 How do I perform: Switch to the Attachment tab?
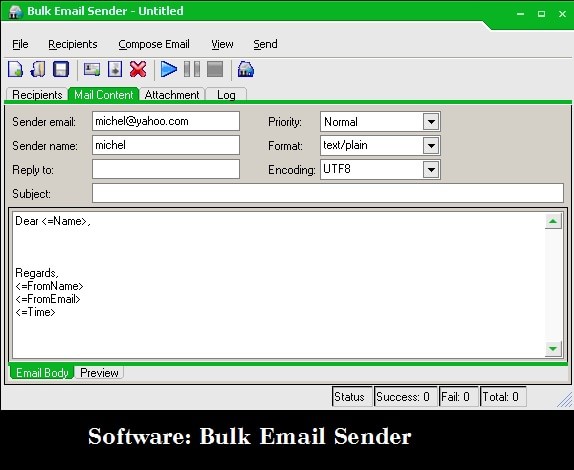(x=172, y=94)
